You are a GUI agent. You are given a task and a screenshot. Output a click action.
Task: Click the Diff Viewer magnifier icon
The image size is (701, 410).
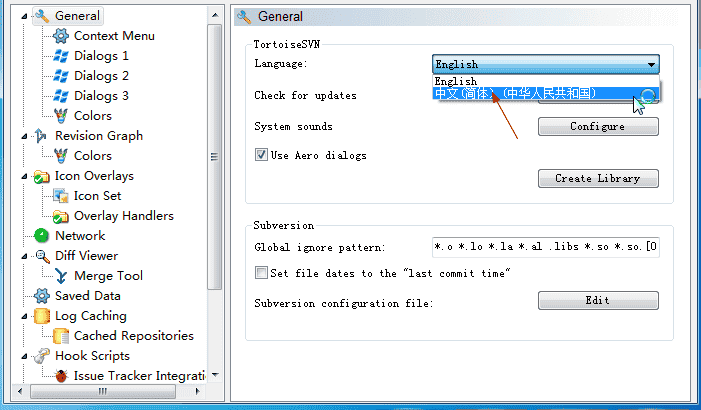click(x=42, y=256)
